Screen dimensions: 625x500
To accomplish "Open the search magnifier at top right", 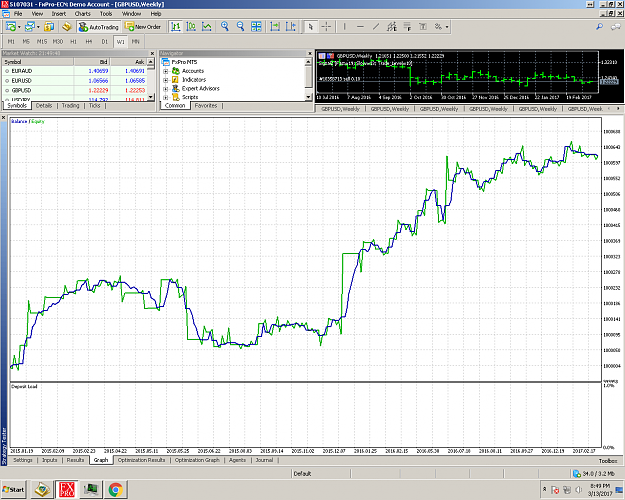I will 599,27.
